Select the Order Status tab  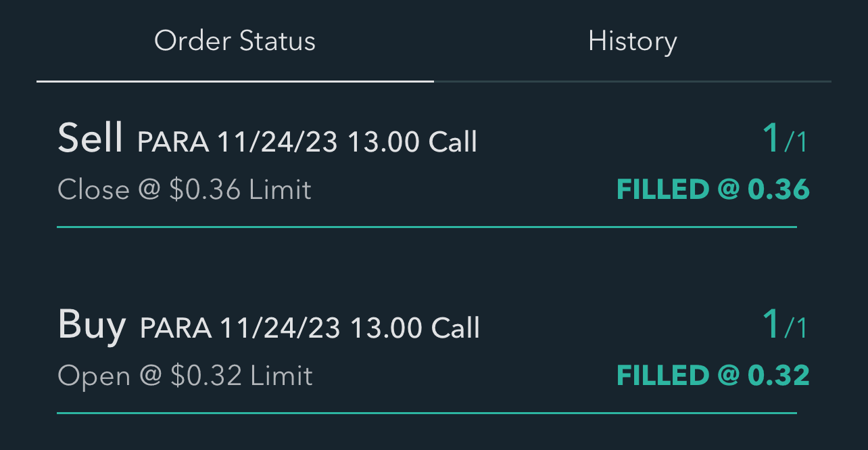[235, 41]
